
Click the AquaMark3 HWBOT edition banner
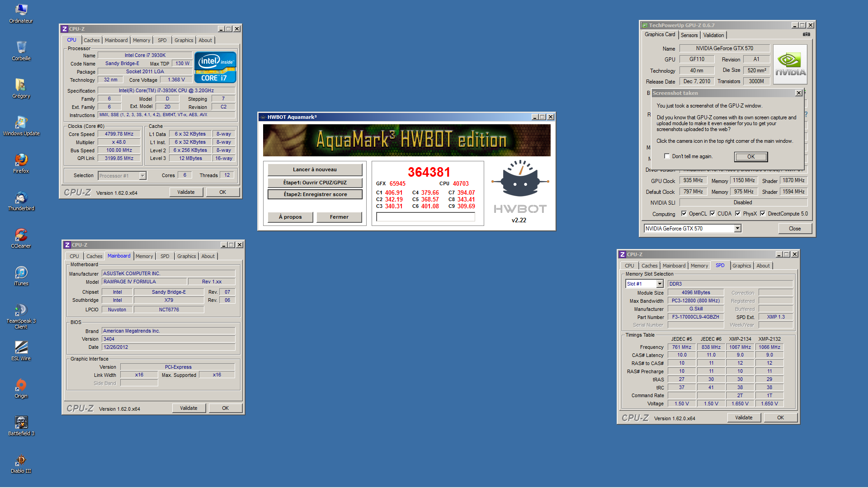tap(407, 141)
